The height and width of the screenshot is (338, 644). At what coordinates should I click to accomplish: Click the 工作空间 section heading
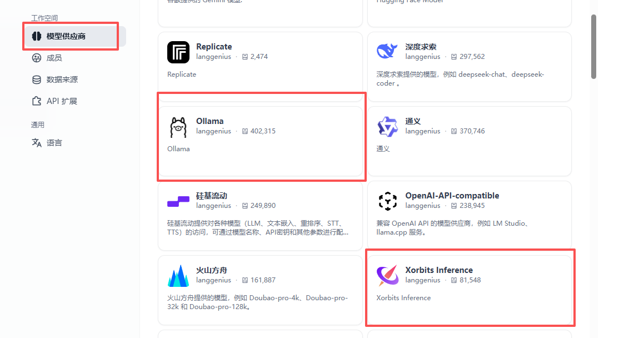coord(44,18)
